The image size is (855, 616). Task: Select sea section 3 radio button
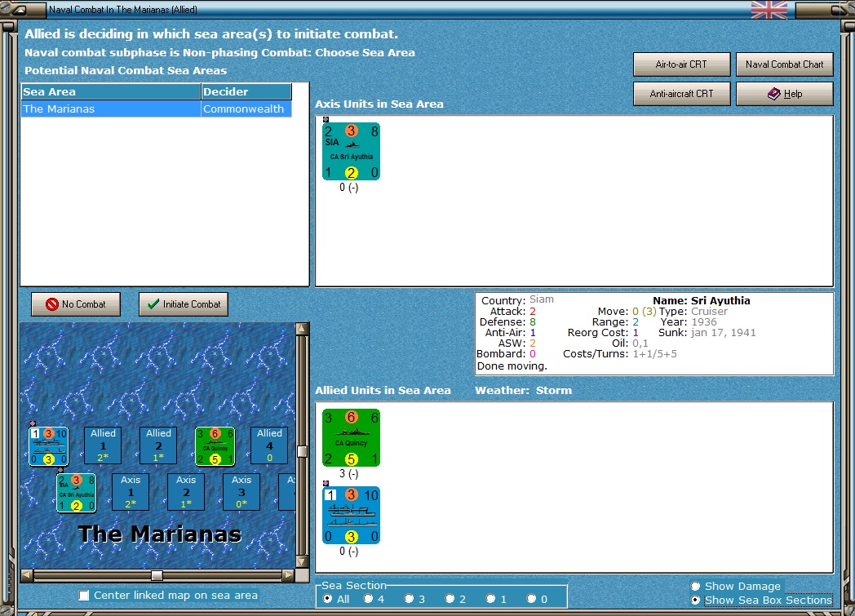point(410,599)
